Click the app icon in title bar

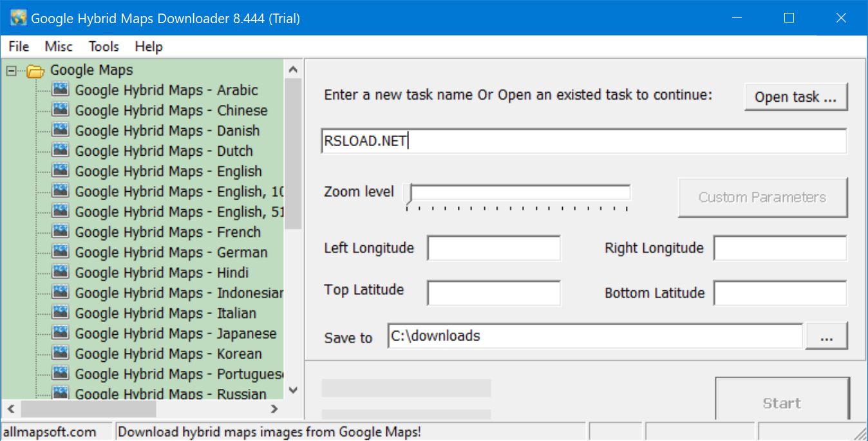[19, 18]
